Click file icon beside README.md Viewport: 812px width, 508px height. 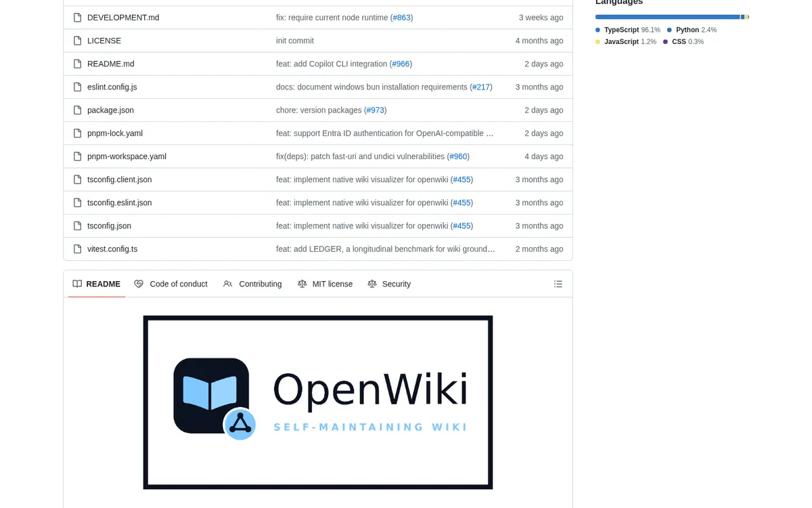(78, 64)
